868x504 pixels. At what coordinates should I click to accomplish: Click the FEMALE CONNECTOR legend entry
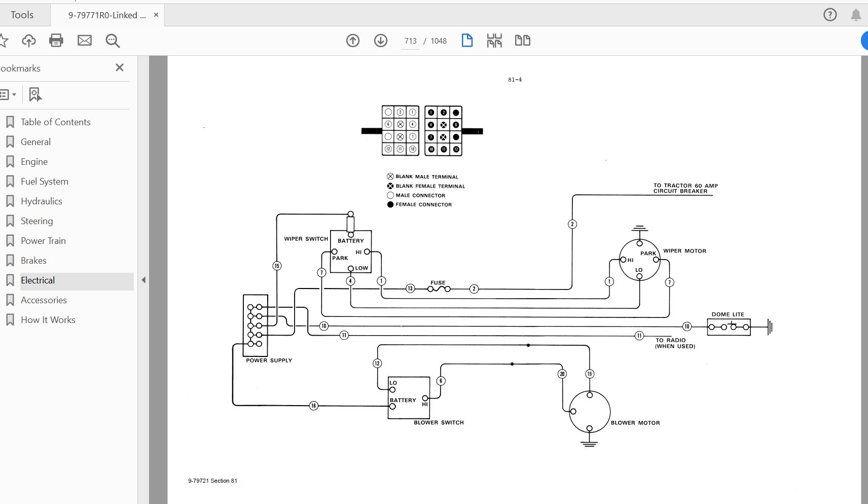[x=419, y=205]
